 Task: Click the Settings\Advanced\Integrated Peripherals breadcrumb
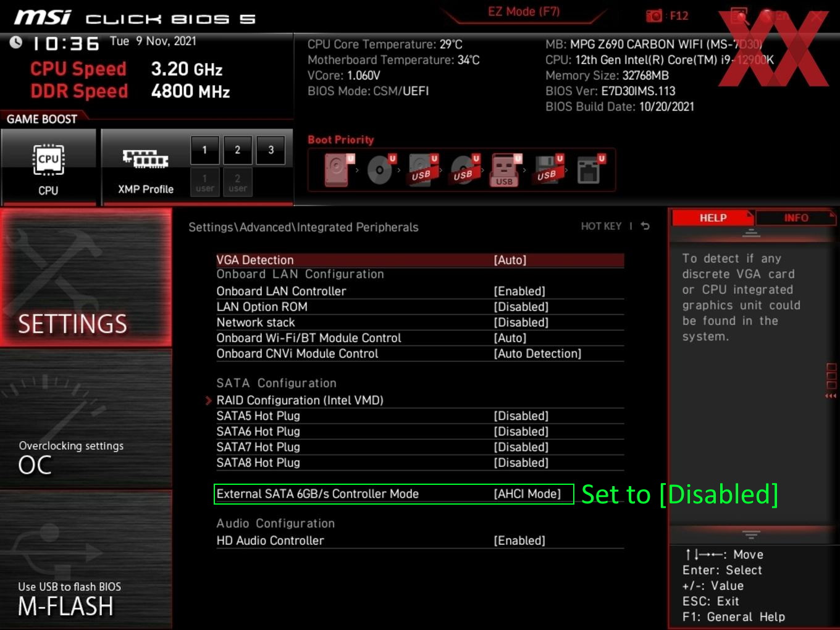pos(303,227)
